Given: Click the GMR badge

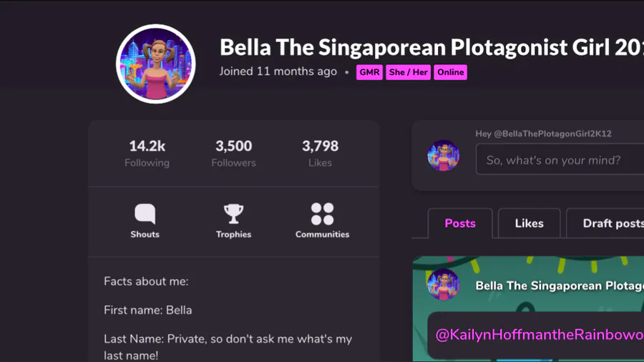Looking at the screenshot, I should 369,72.
